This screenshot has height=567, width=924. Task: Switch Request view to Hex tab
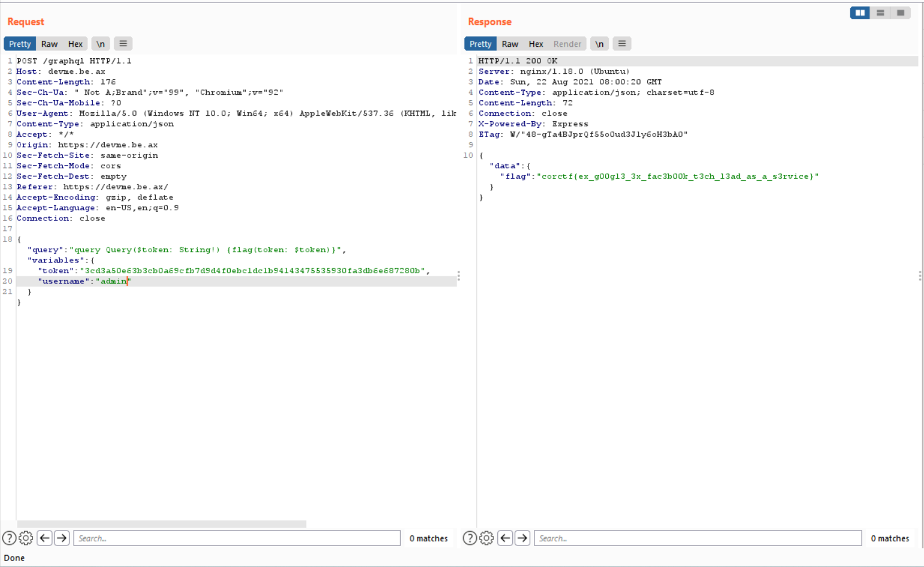pyautogui.click(x=75, y=44)
